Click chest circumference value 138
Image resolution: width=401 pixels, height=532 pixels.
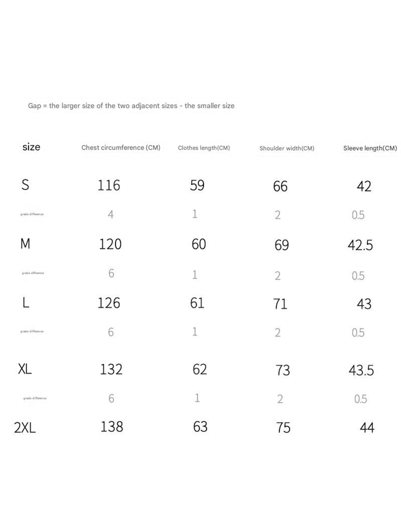pyautogui.click(x=112, y=427)
